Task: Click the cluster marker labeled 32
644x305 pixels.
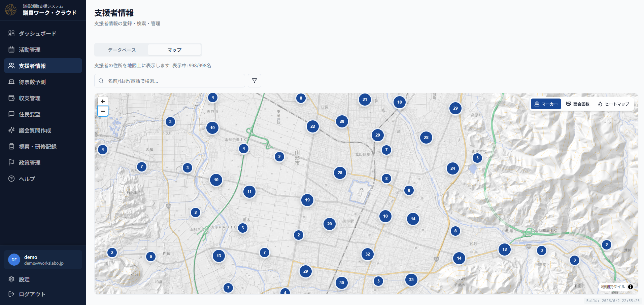Action: coord(368,254)
